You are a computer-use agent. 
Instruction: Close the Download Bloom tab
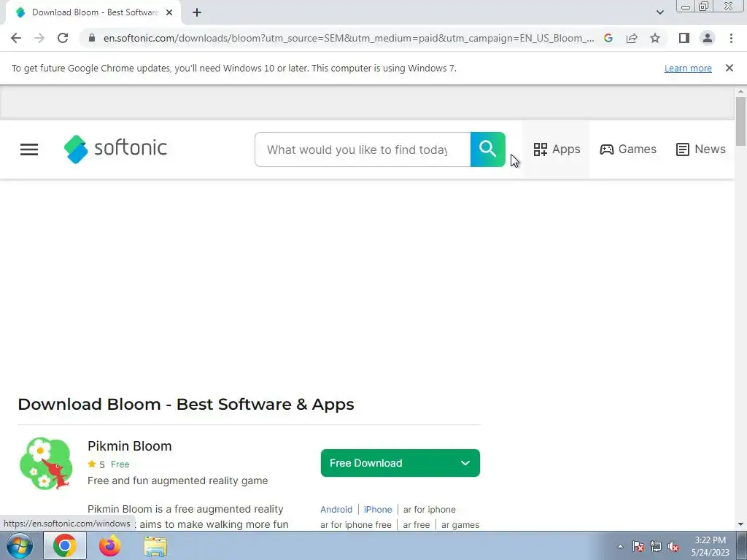coord(169,12)
